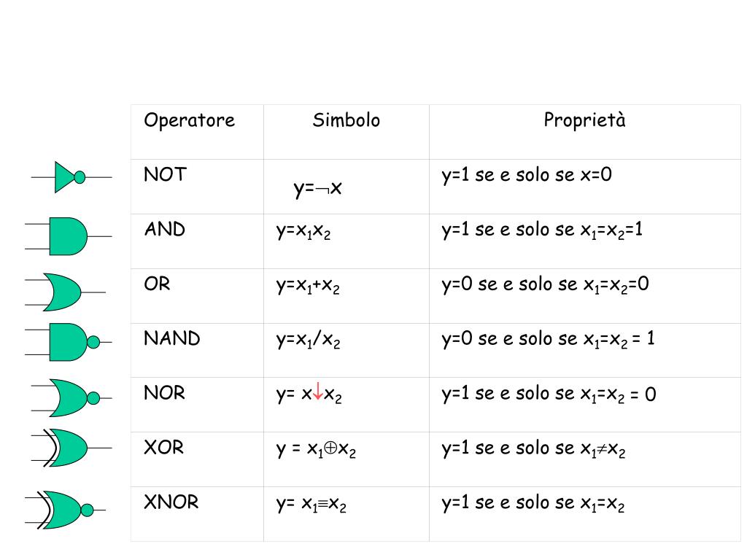This screenshot has width=747, height=560.
Task: Click the Proprietà column header
Action: pyautogui.click(x=584, y=120)
